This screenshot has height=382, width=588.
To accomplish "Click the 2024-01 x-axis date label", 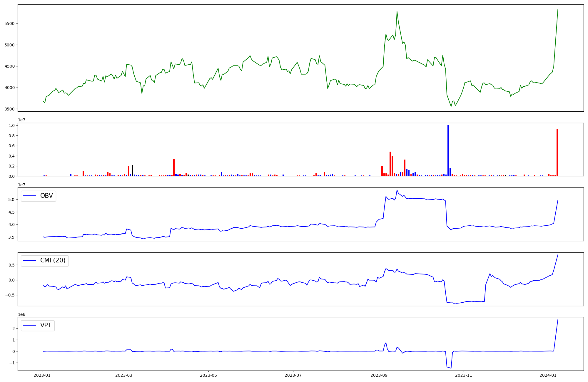I will tap(548, 375).
